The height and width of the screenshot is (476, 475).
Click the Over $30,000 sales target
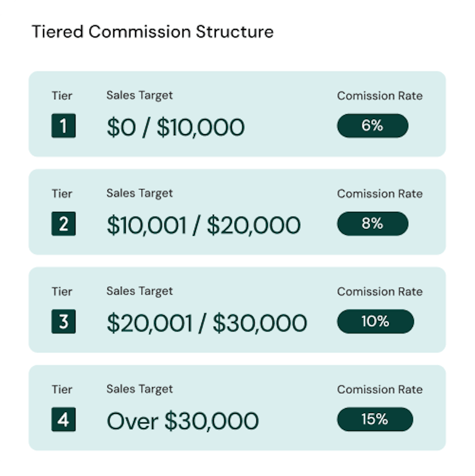(x=182, y=421)
